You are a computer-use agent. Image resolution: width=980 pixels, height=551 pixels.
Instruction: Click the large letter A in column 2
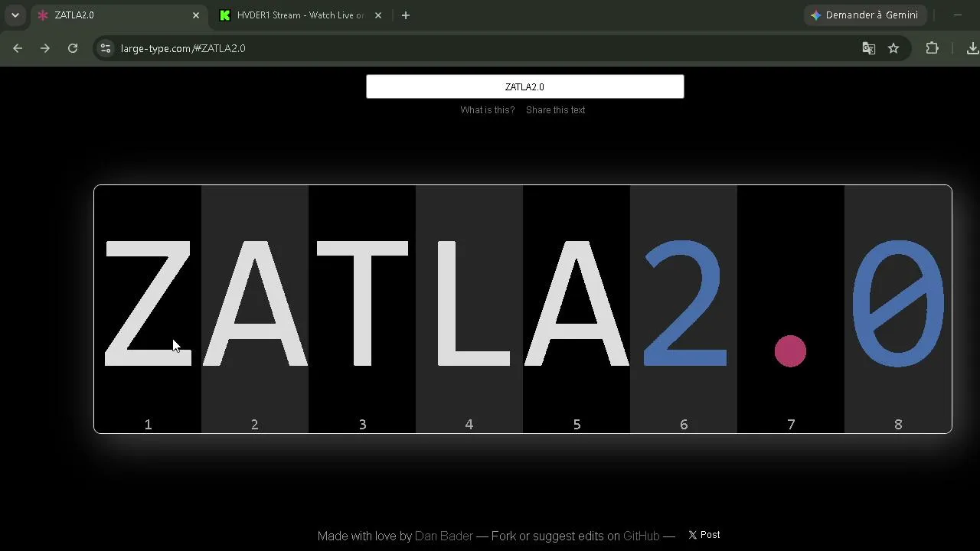point(255,303)
